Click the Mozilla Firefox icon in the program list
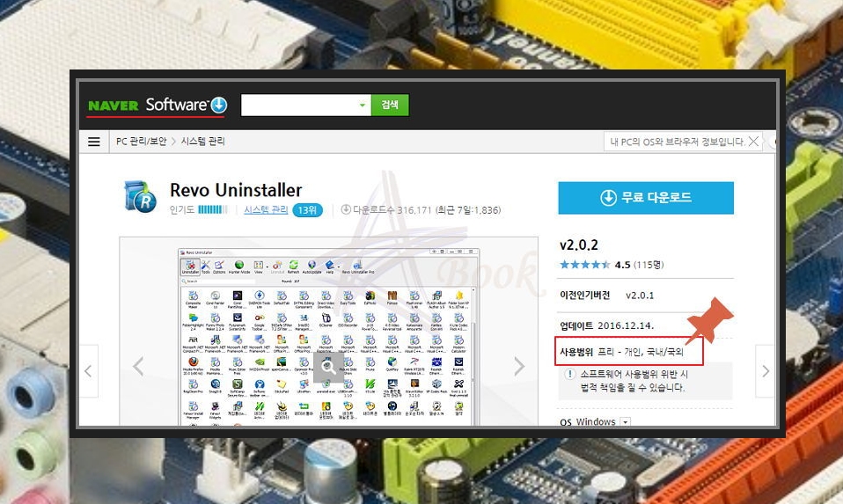This screenshot has width=843, height=504. click(194, 365)
